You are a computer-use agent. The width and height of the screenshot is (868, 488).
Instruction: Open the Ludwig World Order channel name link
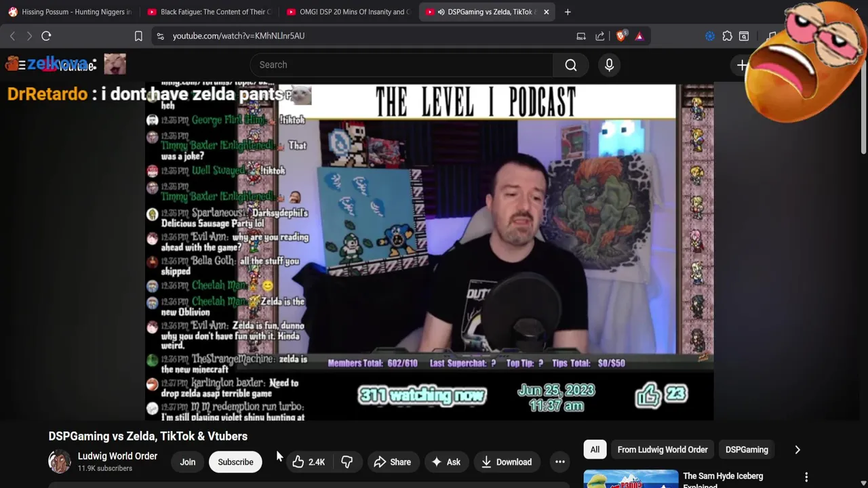click(x=117, y=456)
